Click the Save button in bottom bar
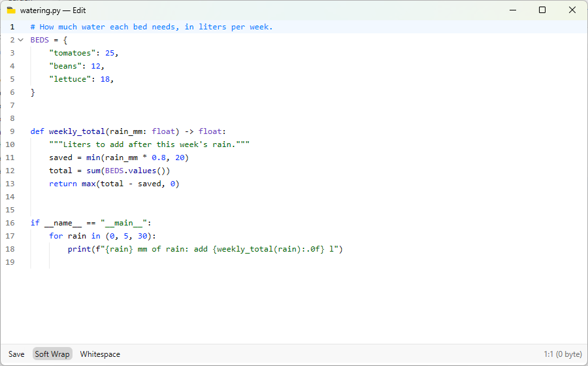This screenshot has width=588, height=366. point(16,354)
